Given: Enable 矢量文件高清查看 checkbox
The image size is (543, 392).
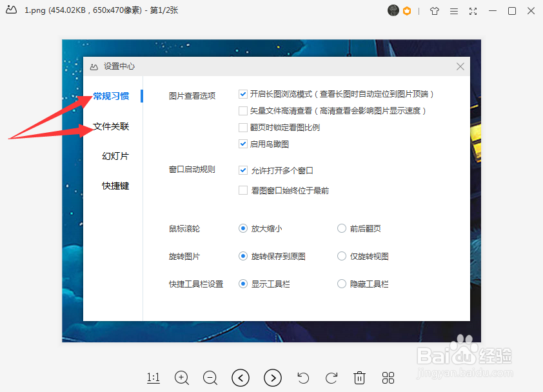Looking at the screenshot, I should [x=243, y=111].
